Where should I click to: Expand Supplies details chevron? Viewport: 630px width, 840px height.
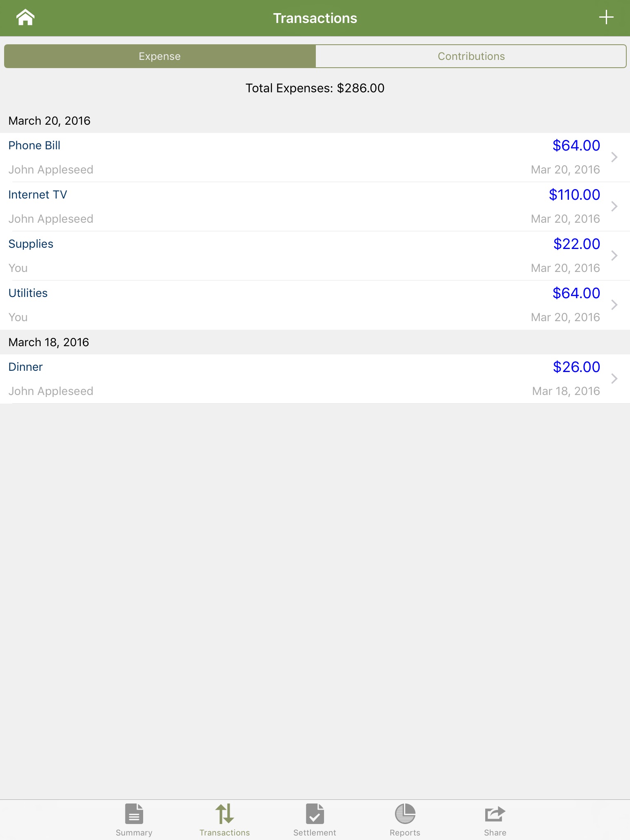click(x=614, y=256)
